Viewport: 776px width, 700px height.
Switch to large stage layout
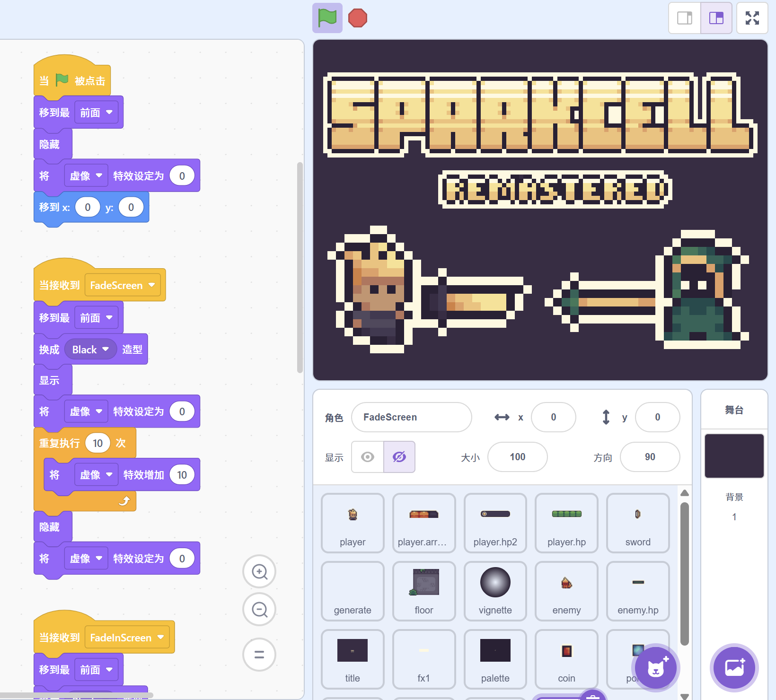(x=716, y=18)
